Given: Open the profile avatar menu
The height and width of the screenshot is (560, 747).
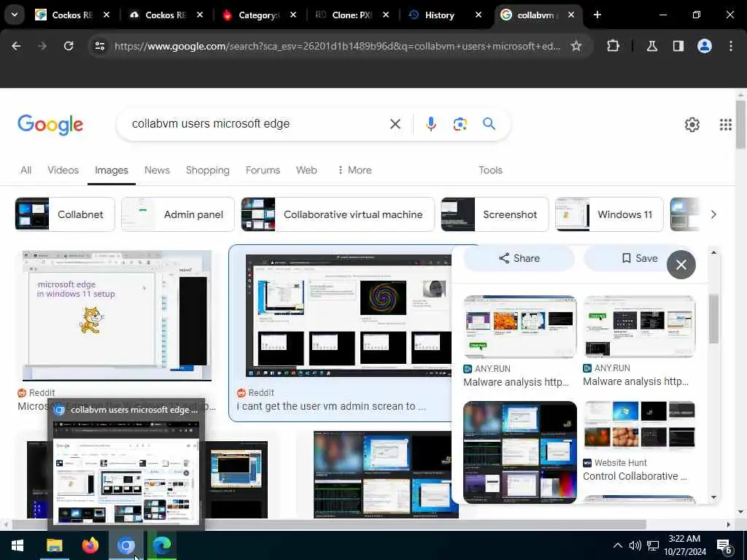Looking at the screenshot, I should 705,46.
